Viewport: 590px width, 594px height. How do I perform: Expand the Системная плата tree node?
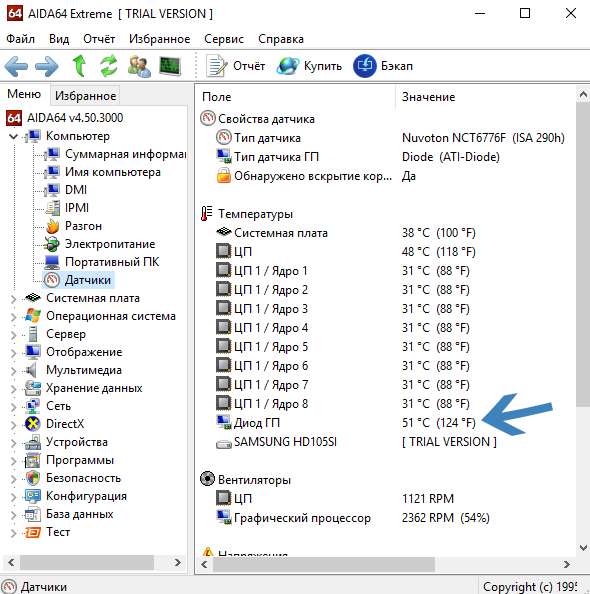(x=13, y=299)
